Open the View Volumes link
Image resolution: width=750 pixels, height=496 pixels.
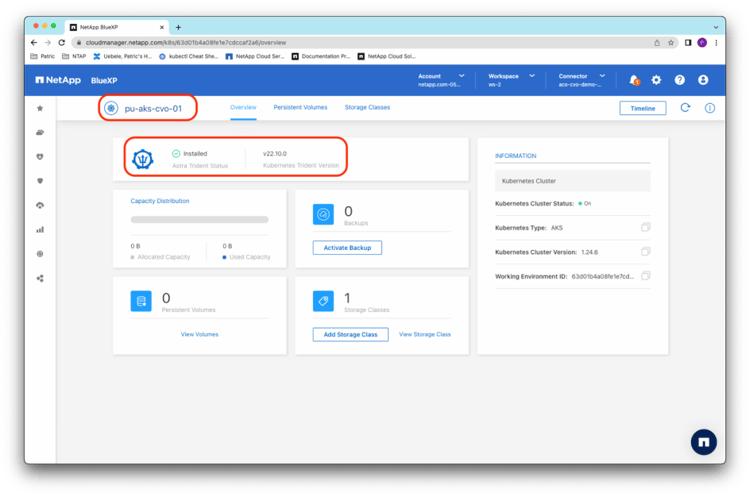pos(199,334)
